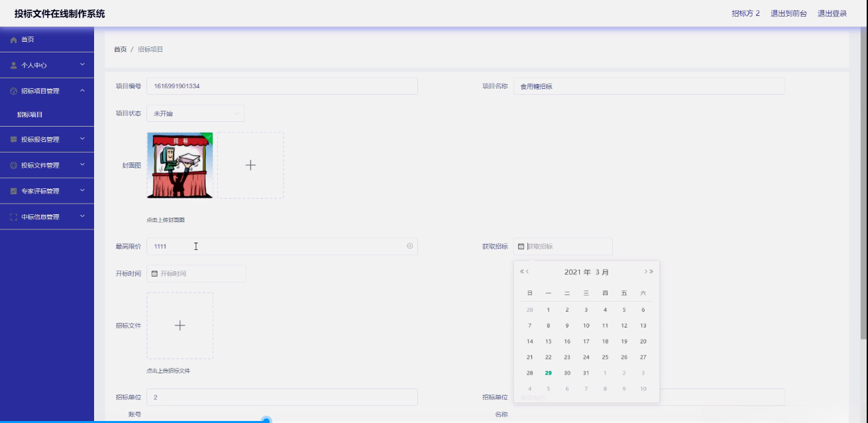Click the person icon next to 个人中心
The width and height of the screenshot is (868, 423).
[15, 65]
